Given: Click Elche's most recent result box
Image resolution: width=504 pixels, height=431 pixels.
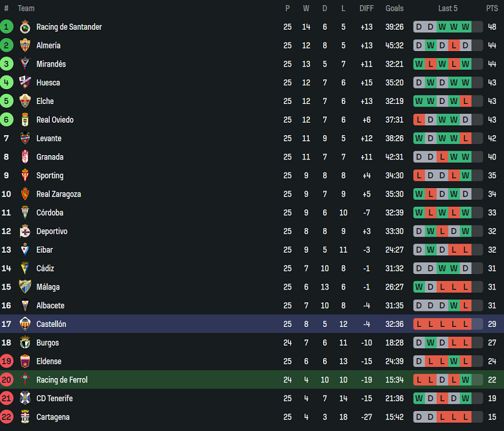Looking at the screenshot, I should pos(465,101).
